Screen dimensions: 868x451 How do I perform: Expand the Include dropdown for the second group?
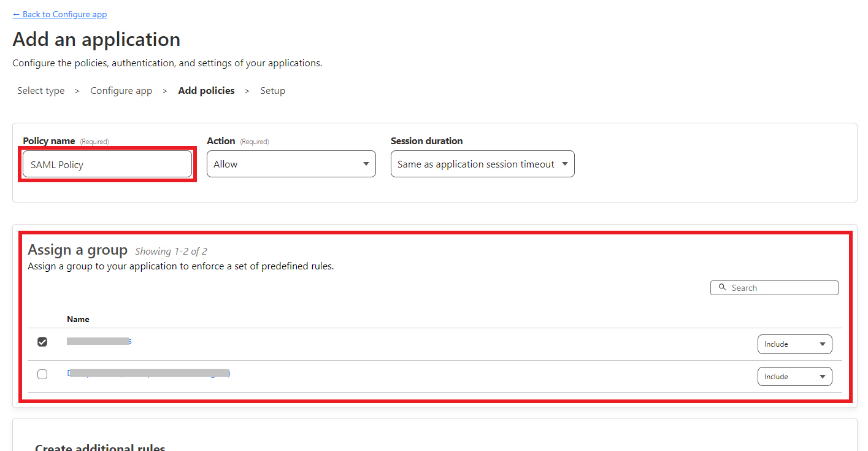[794, 376]
